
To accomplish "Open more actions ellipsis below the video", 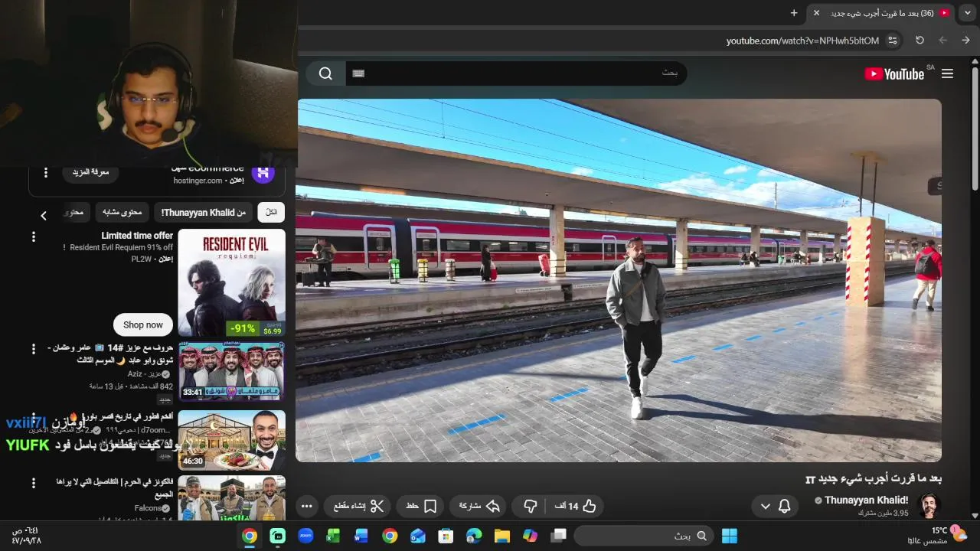I will pyautogui.click(x=307, y=506).
